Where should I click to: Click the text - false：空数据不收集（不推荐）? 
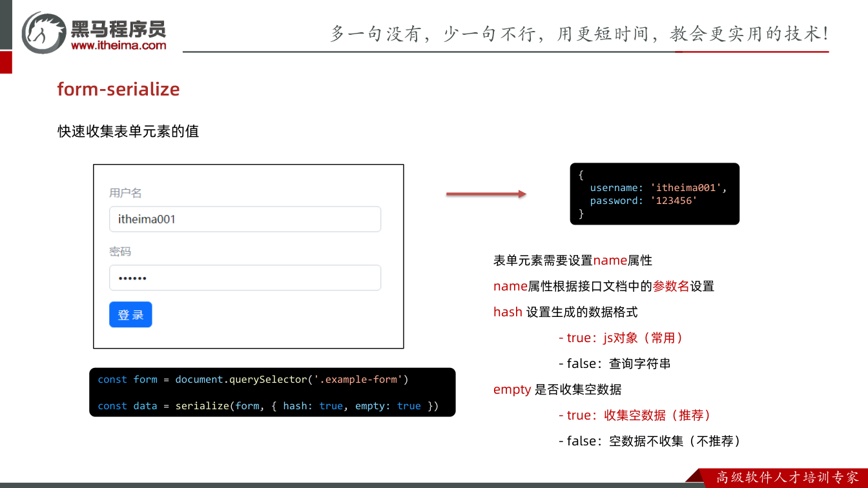point(650,441)
